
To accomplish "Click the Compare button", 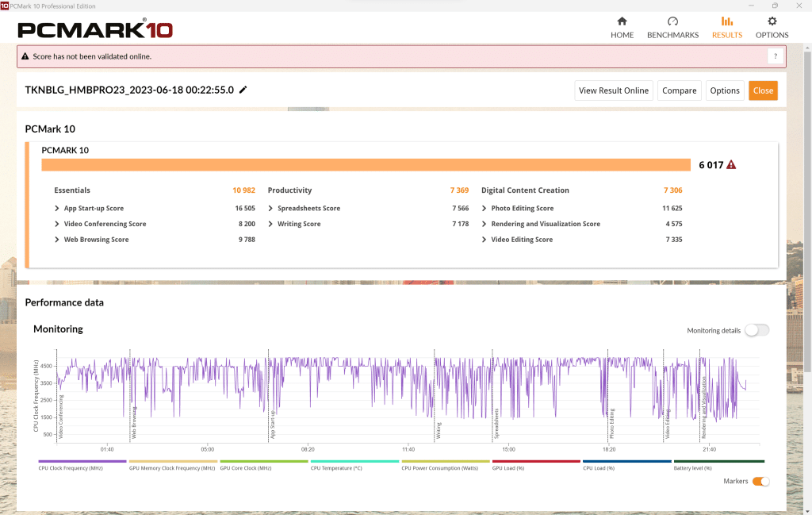I will (x=680, y=90).
